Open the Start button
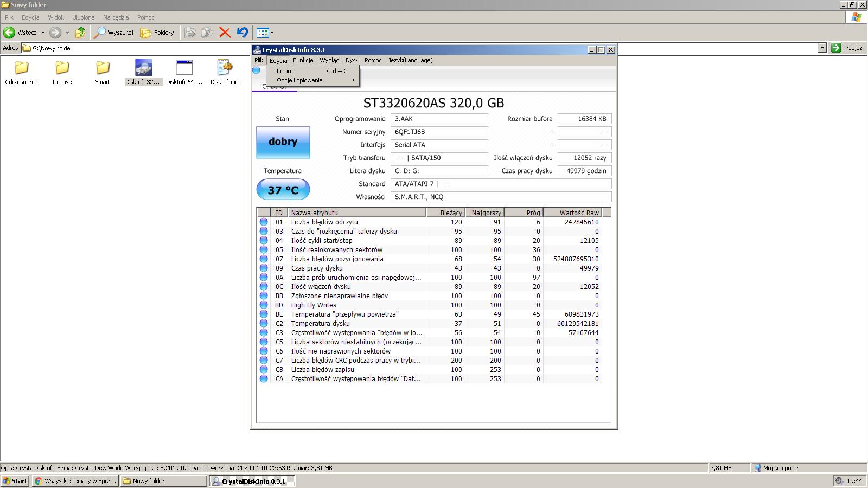This screenshot has width=868, height=488. (x=15, y=481)
